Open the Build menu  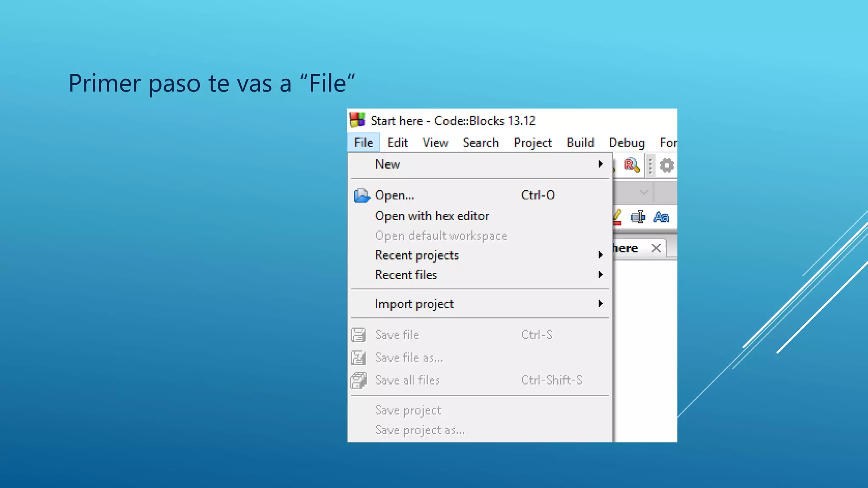[580, 142]
